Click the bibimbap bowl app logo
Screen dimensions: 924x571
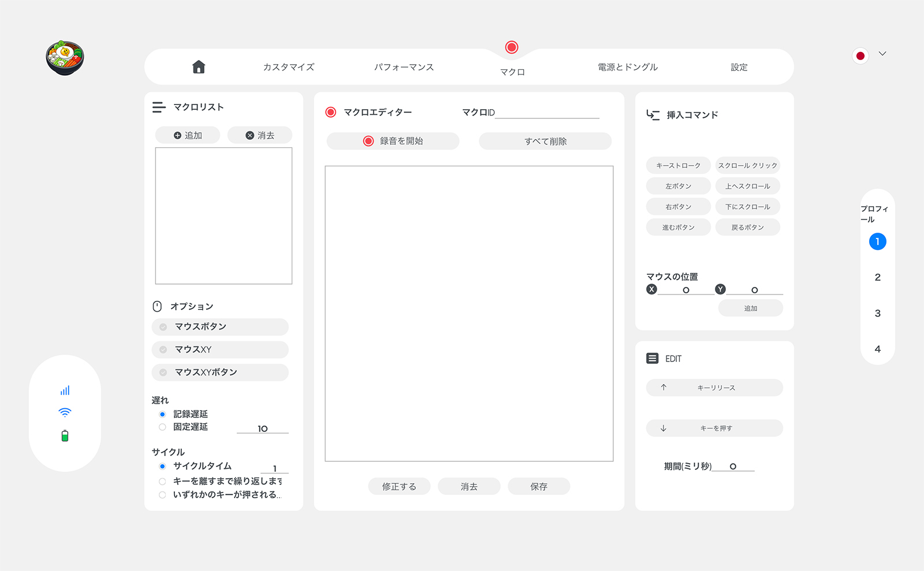[65, 58]
